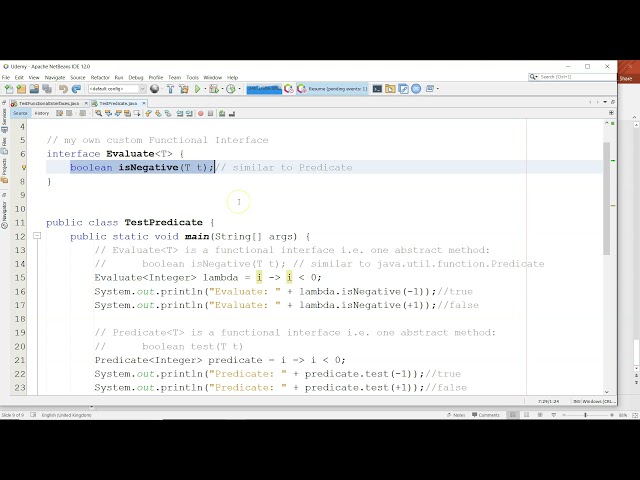640x480 pixels.
Task: Run the project with green play icon
Action: coord(198,89)
